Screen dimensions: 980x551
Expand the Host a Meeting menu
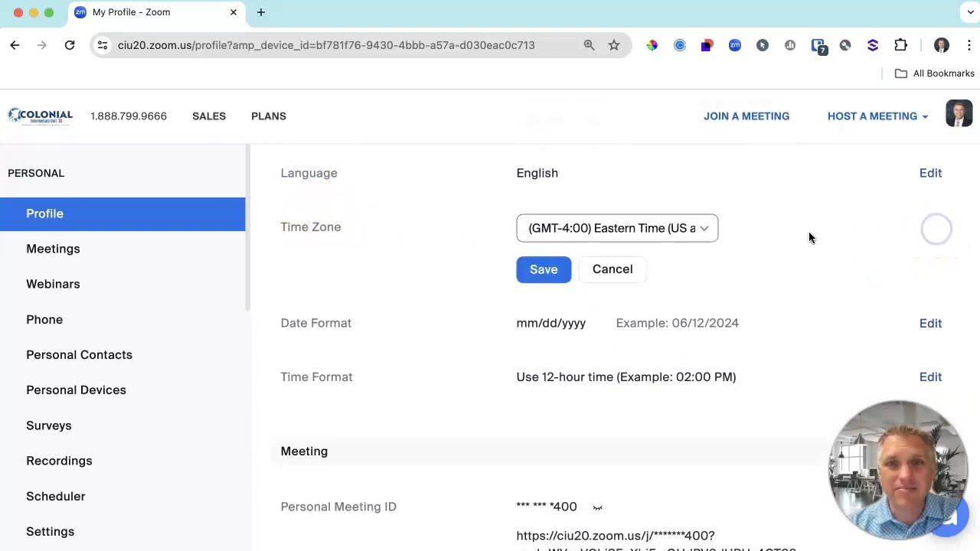877,116
